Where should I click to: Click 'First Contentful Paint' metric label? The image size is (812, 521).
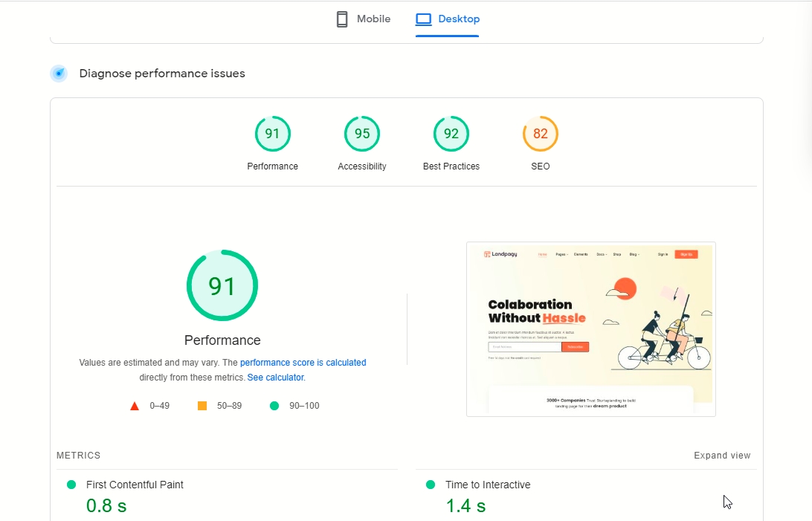point(135,485)
